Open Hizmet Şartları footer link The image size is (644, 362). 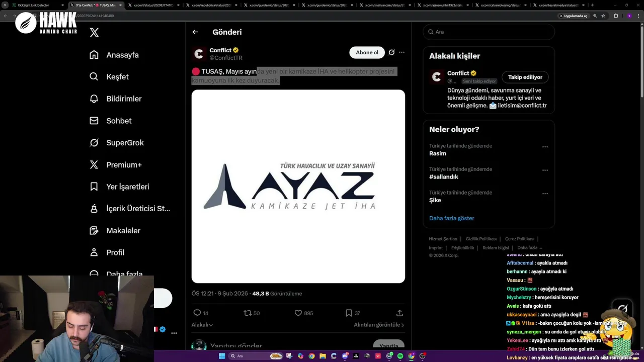coord(443,239)
